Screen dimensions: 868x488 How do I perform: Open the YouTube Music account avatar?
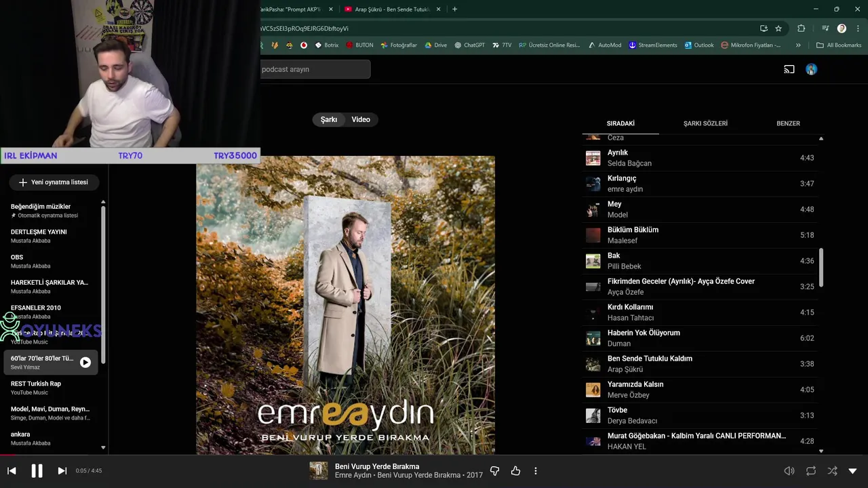point(811,69)
